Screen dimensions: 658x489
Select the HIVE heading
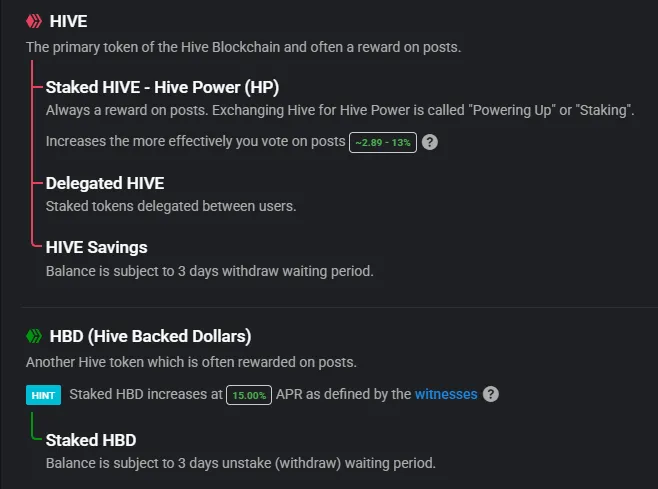(x=68, y=21)
